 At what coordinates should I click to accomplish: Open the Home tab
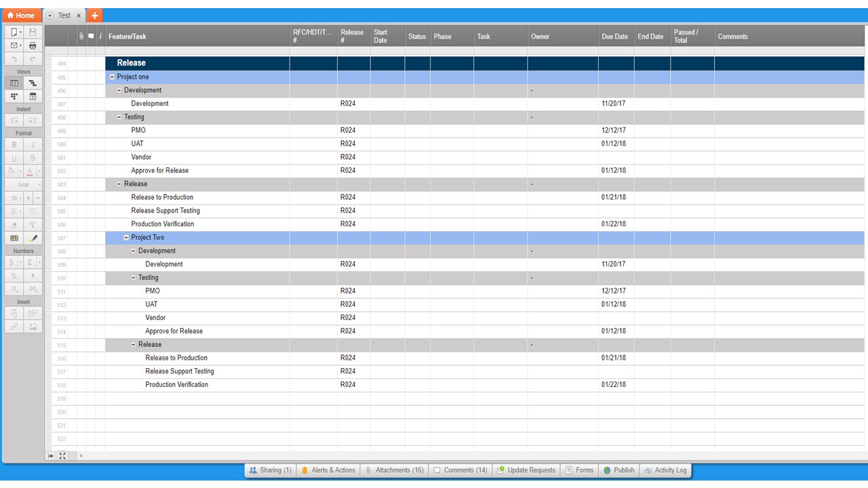[x=21, y=16]
